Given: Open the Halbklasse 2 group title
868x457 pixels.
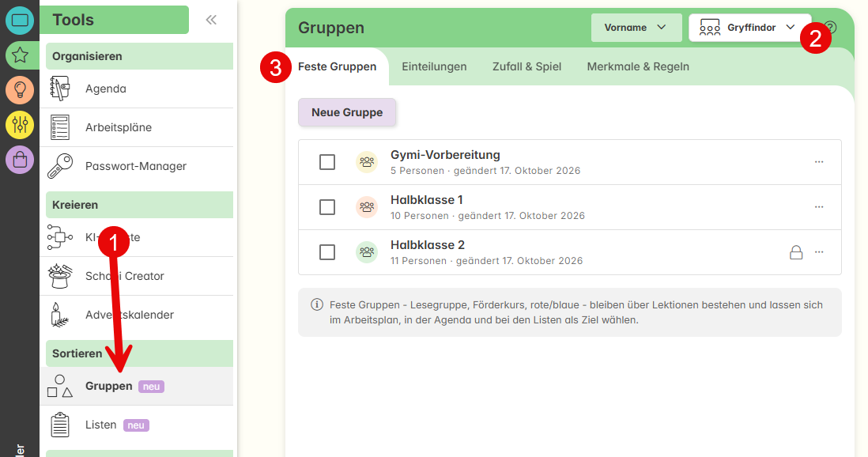Looking at the screenshot, I should 428,245.
